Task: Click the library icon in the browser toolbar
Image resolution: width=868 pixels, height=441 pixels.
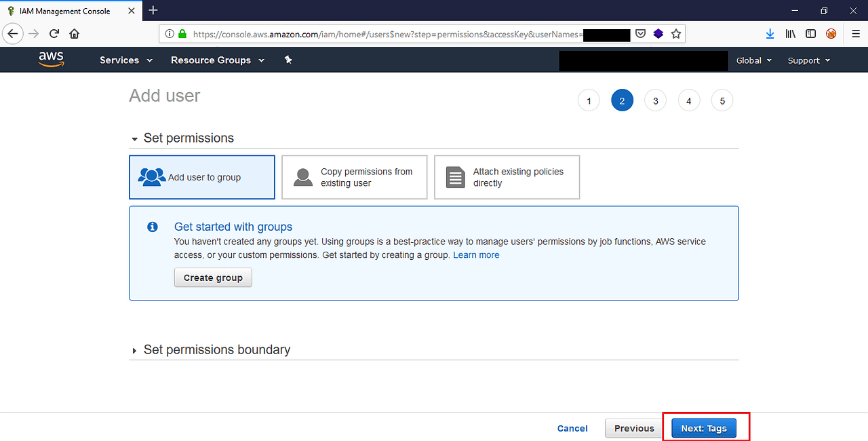Action: (x=790, y=33)
